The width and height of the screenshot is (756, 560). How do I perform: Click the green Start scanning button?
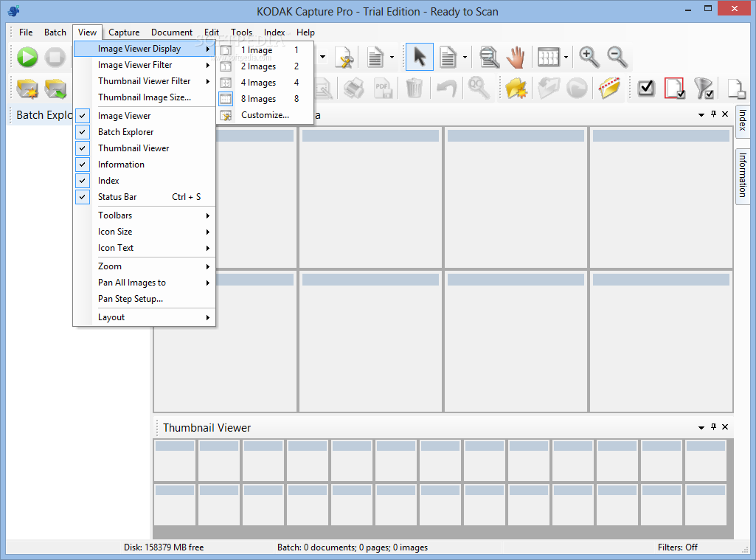27,57
